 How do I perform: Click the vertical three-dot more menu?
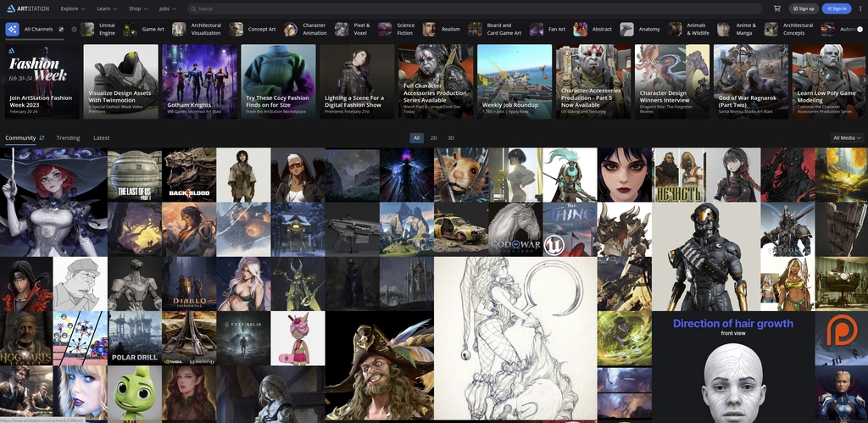point(860,8)
